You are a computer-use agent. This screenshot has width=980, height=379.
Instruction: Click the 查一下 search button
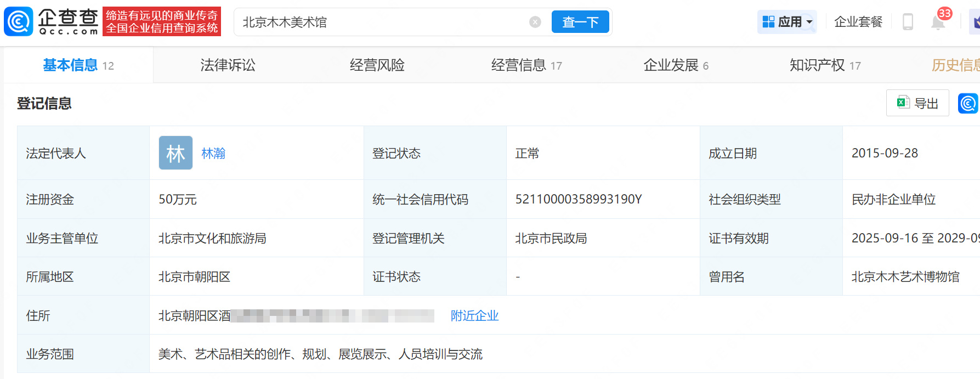tap(580, 22)
